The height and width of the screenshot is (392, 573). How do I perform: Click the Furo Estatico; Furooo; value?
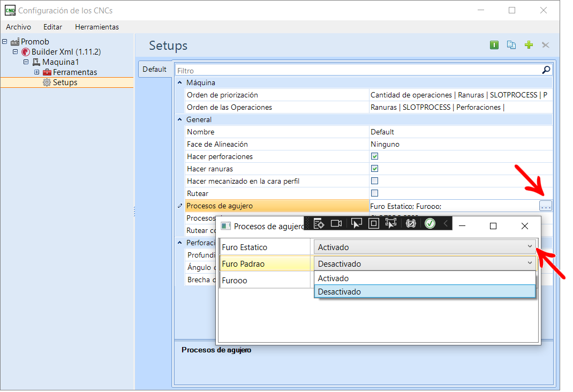click(405, 206)
